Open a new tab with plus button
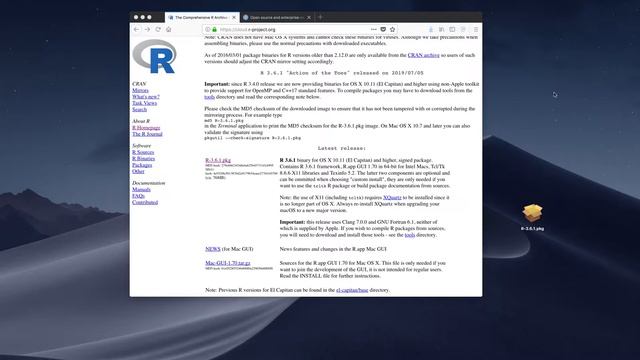640x360 pixels. tap(320, 17)
